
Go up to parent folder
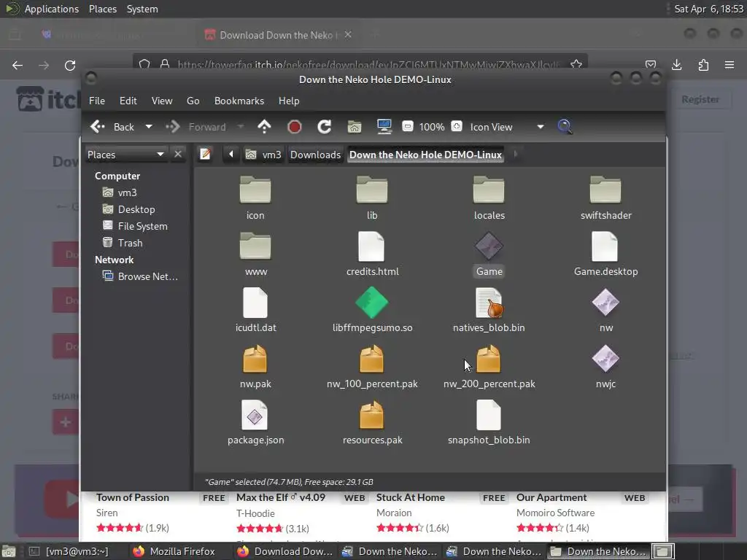(264, 127)
